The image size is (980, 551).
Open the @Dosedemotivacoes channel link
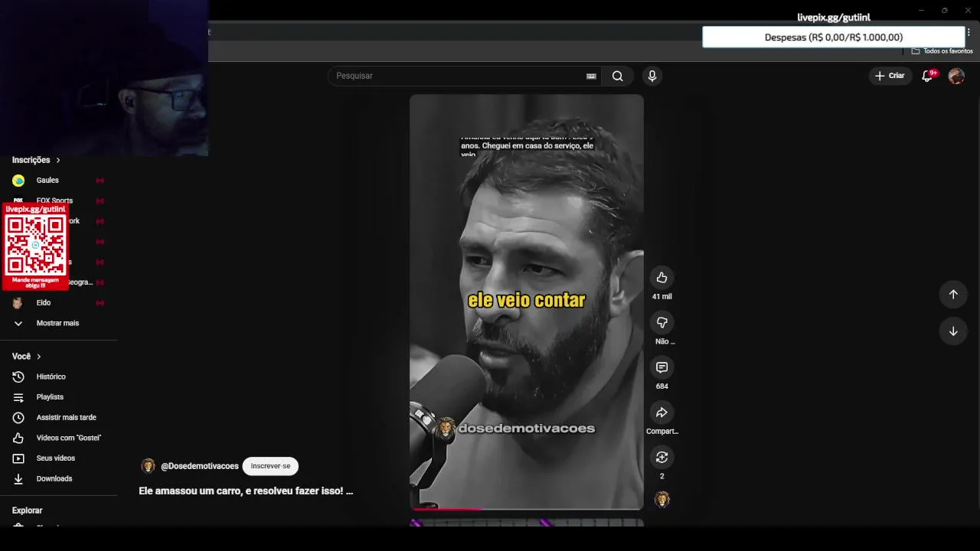click(199, 466)
